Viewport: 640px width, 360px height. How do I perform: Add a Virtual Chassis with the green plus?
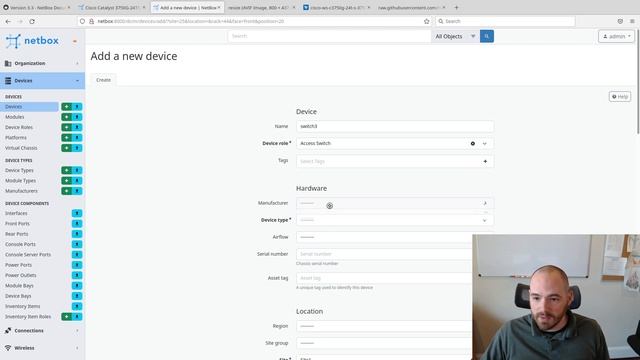coord(67,148)
